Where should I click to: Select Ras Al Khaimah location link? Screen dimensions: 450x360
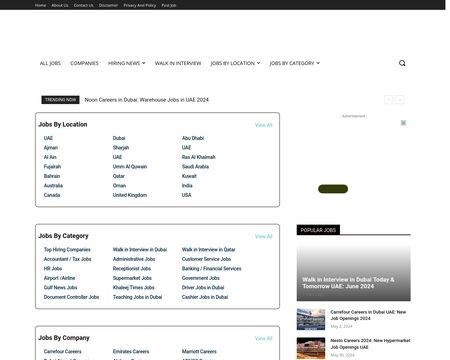pyautogui.click(x=199, y=157)
